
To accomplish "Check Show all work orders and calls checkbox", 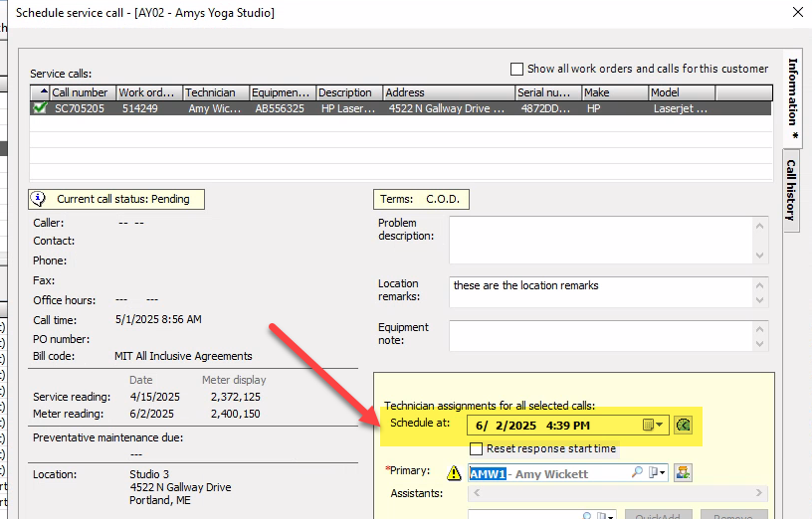I will [x=516, y=69].
